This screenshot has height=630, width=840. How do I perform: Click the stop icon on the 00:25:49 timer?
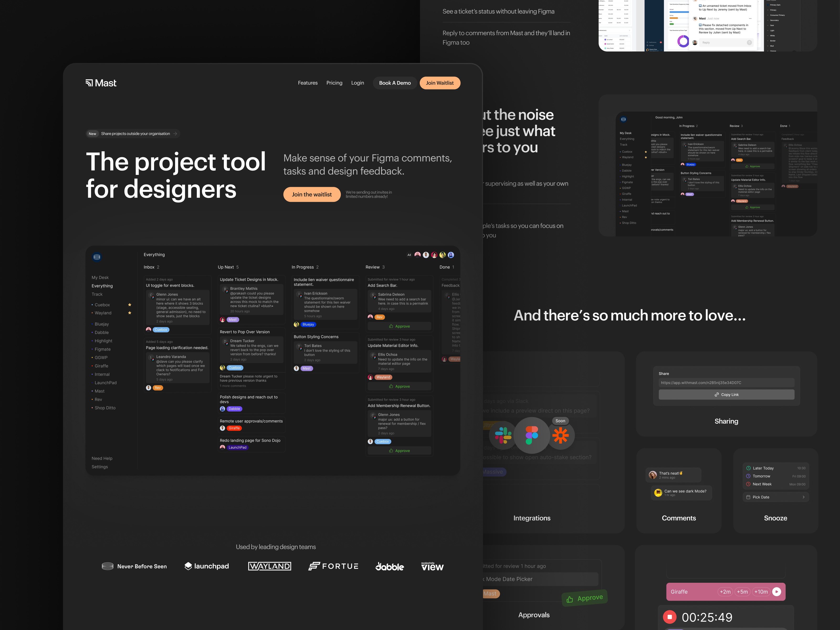669,617
